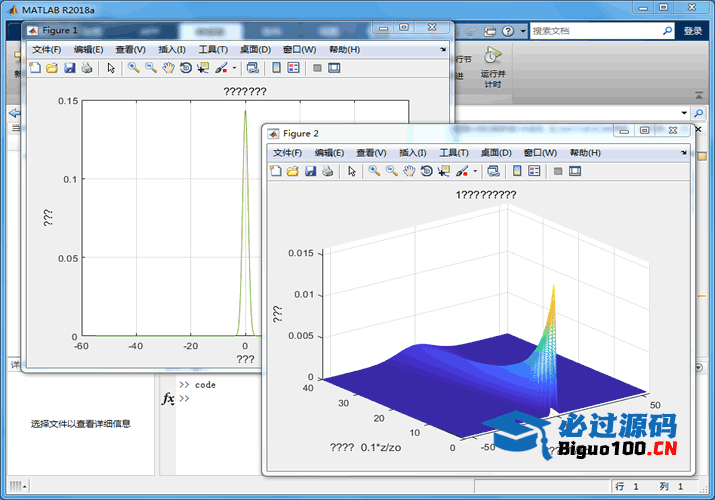Click New Figure icon in Figure 2 toolbar

click(276, 171)
